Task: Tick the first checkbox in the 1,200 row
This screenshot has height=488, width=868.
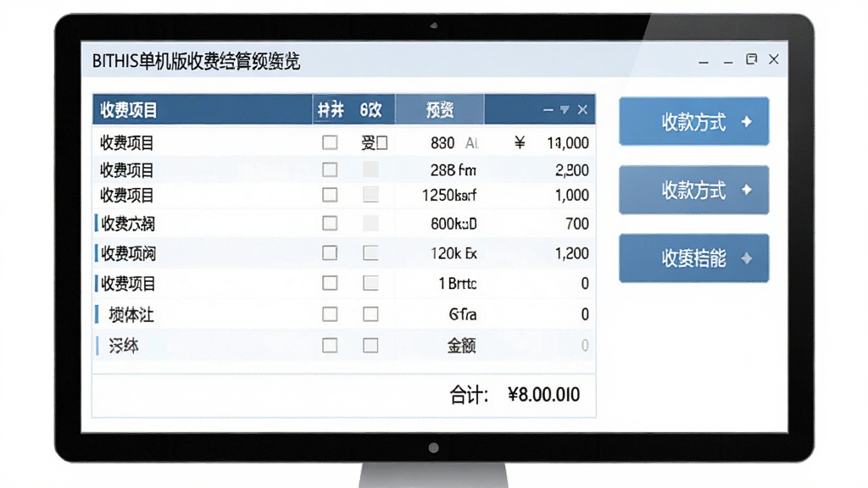Action: [x=330, y=252]
